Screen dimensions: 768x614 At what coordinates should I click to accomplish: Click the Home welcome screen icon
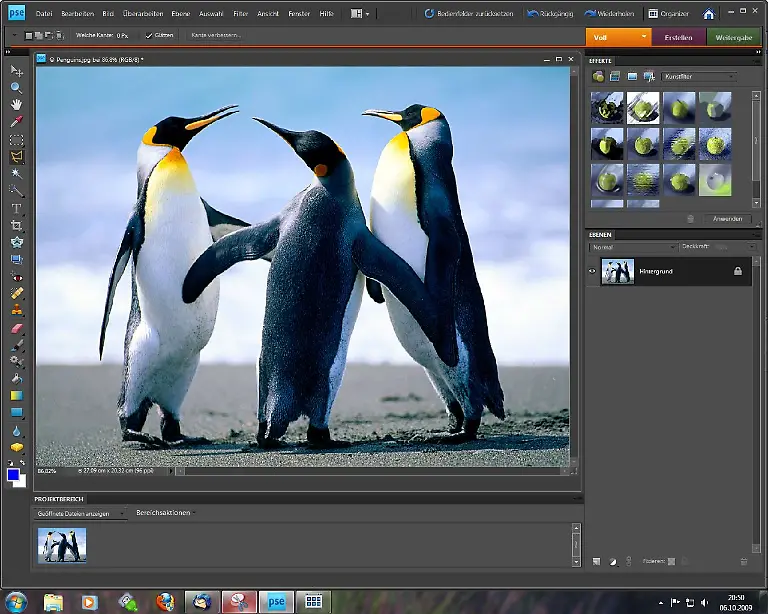[708, 14]
